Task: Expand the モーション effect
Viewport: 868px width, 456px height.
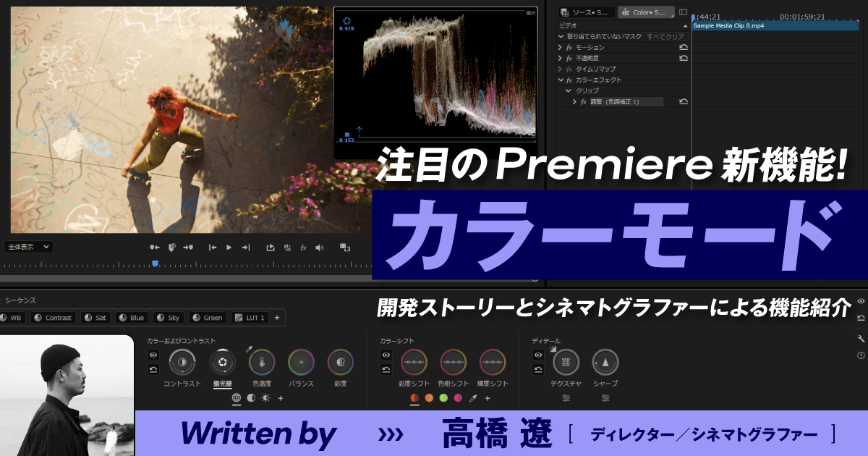Action: (560, 47)
